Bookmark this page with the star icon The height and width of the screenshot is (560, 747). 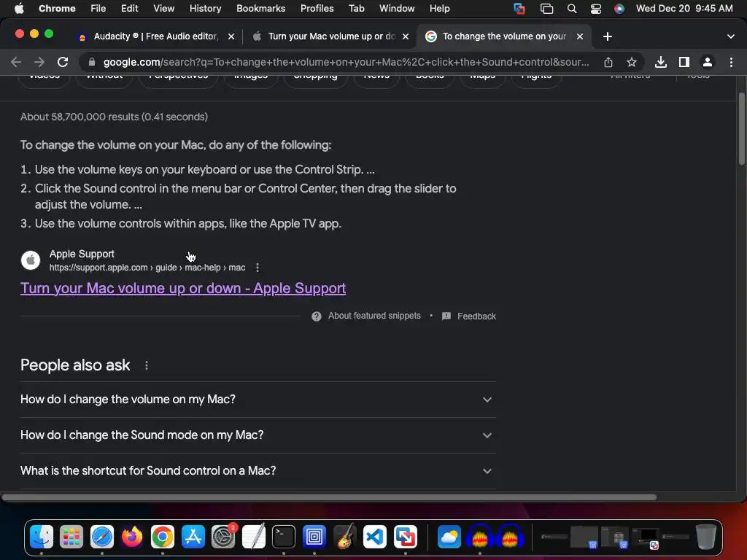632,62
